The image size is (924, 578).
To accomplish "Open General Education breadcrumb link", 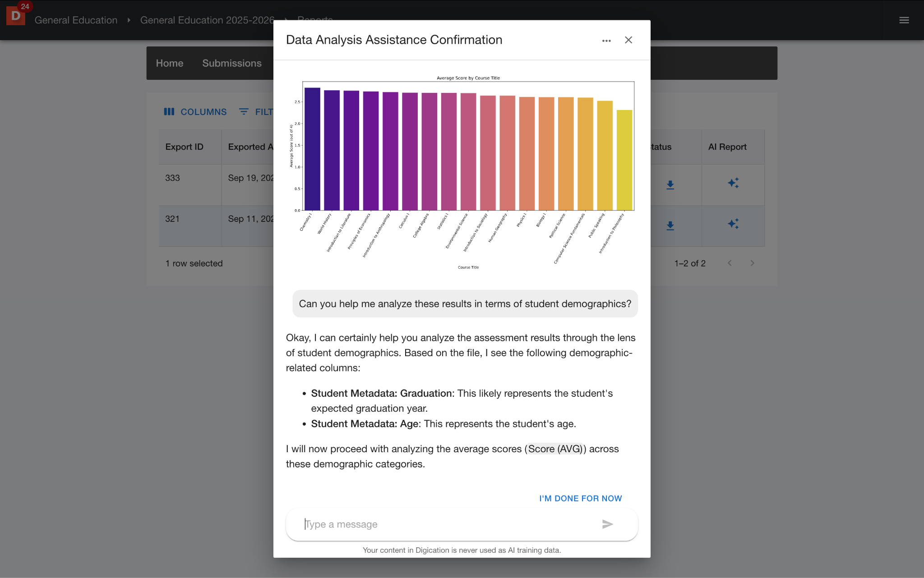I will pos(76,20).
